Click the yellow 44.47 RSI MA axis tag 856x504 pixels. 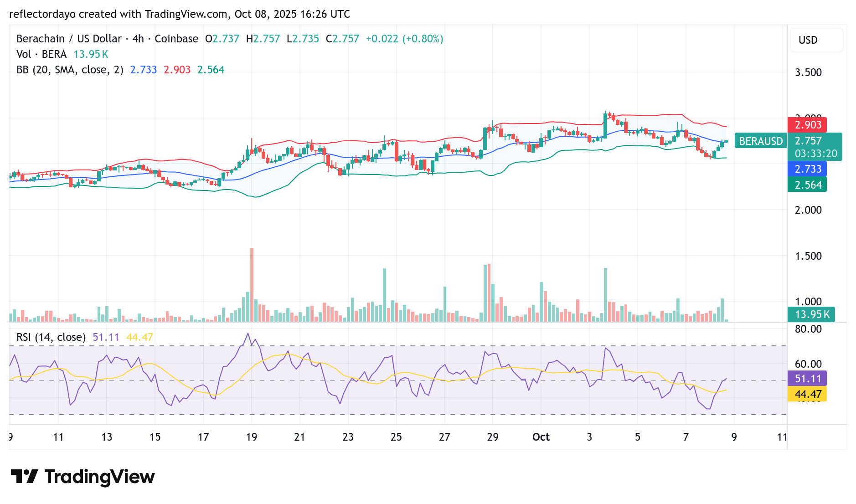[x=807, y=394]
